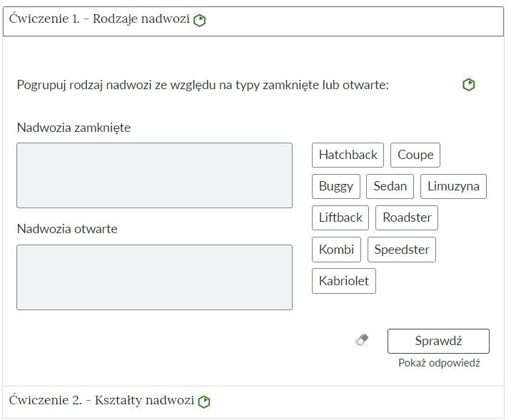This screenshot has height=420, width=511.
Task: Click the eraser reset icon
Action: click(x=362, y=341)
